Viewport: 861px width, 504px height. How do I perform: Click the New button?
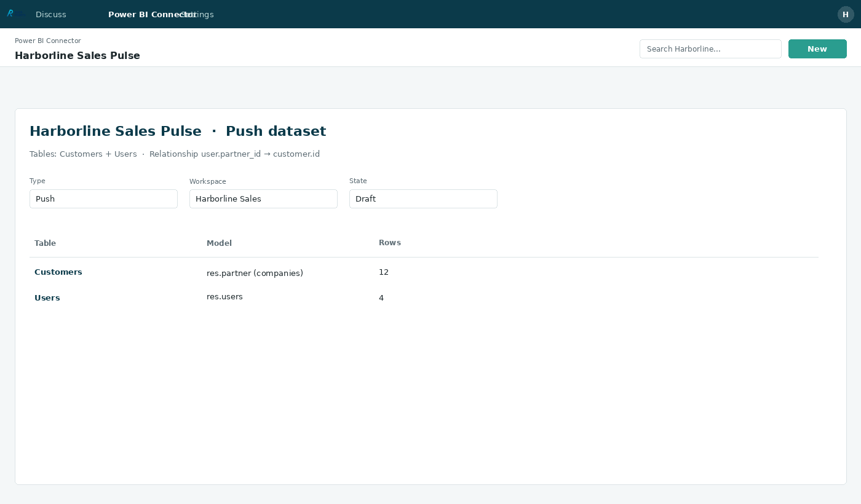tap(817, 49)
